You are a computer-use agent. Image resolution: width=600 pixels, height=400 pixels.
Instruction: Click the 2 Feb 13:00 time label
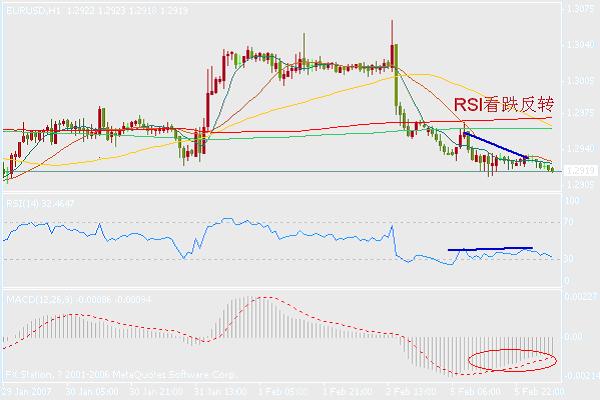411,392
